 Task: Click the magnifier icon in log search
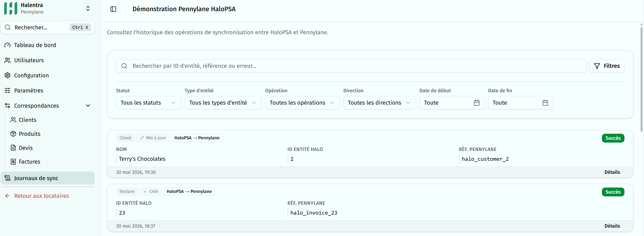(x=124, y=66)
